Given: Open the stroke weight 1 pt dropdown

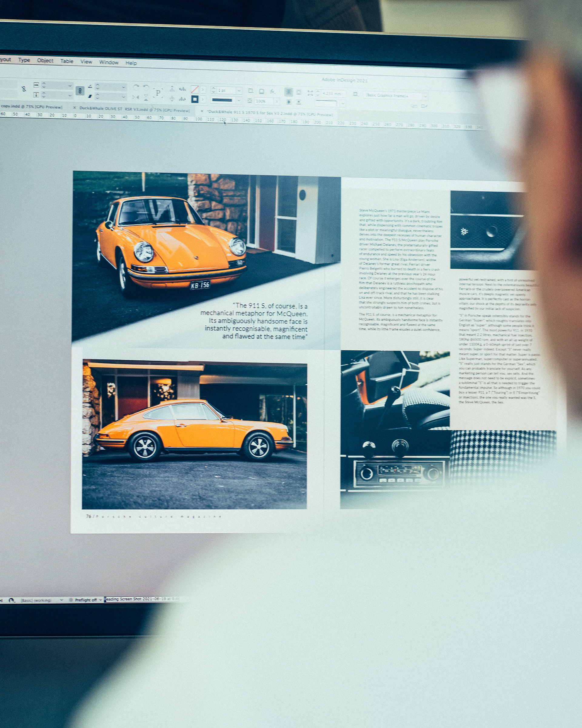Looking at the screenshot, I should click(239, 90).
